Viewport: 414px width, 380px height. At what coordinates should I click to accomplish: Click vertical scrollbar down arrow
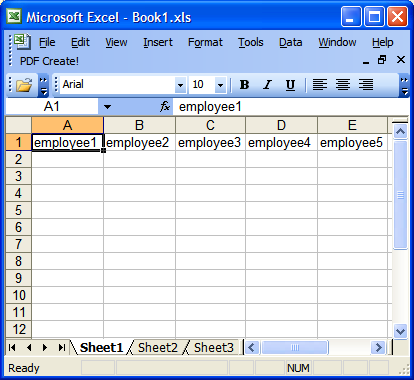400,331
